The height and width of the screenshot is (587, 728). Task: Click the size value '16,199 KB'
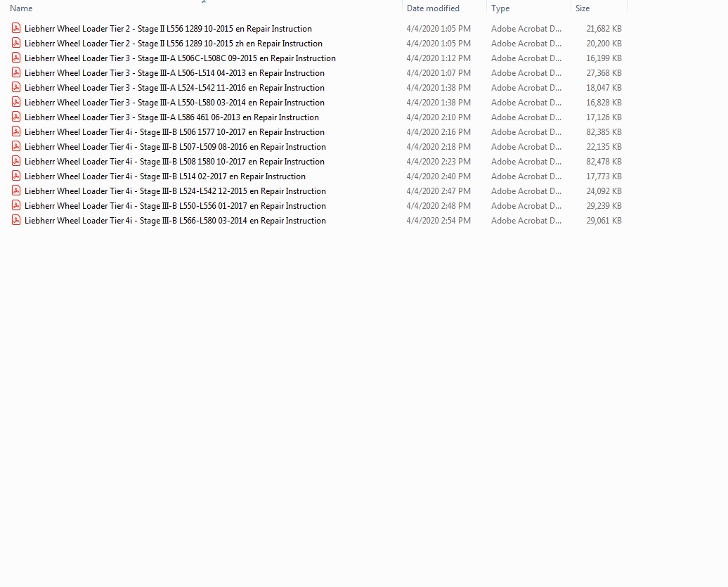tap(604, 58)
